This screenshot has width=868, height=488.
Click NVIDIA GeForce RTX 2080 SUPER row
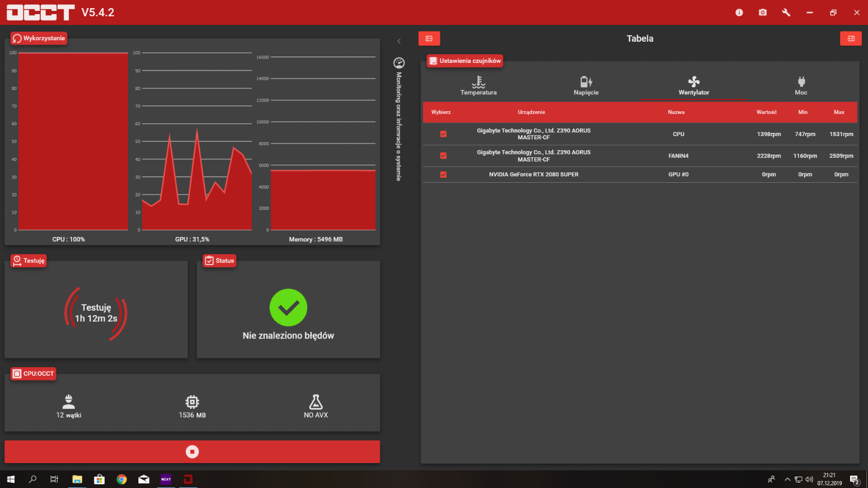(x=640, y=175)
